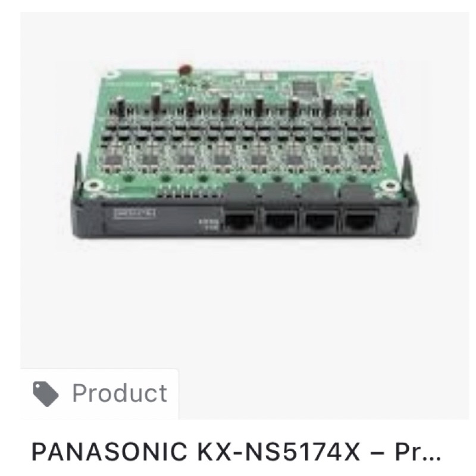Image resolution: width=476 pixels, height=476 pixels.
Task: Click the KX-NS5174X model number text
Action: [278, 452]
